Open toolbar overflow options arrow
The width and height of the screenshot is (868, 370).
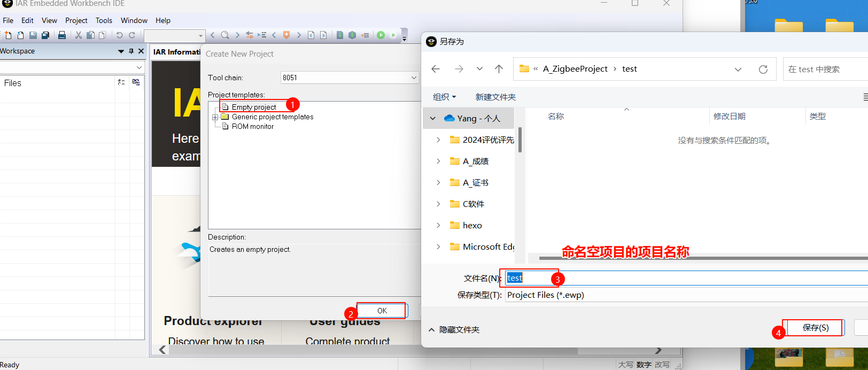coord(405,38)
